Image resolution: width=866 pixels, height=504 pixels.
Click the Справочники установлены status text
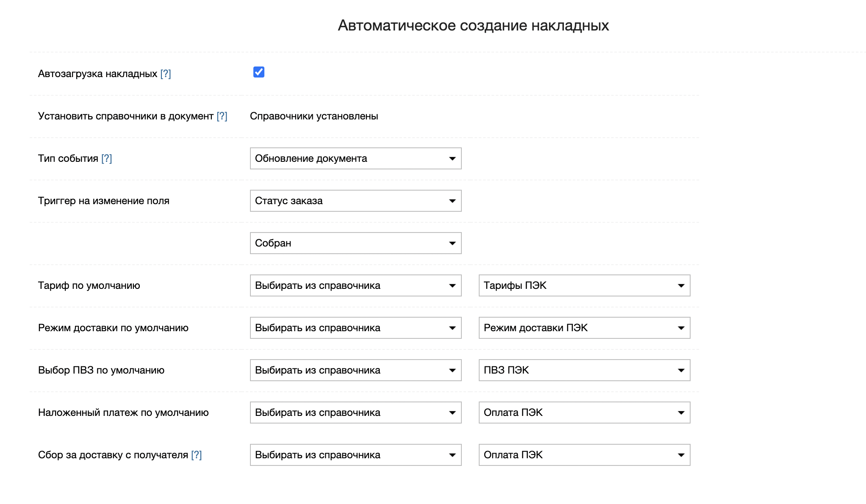click(x=314, y=116)
